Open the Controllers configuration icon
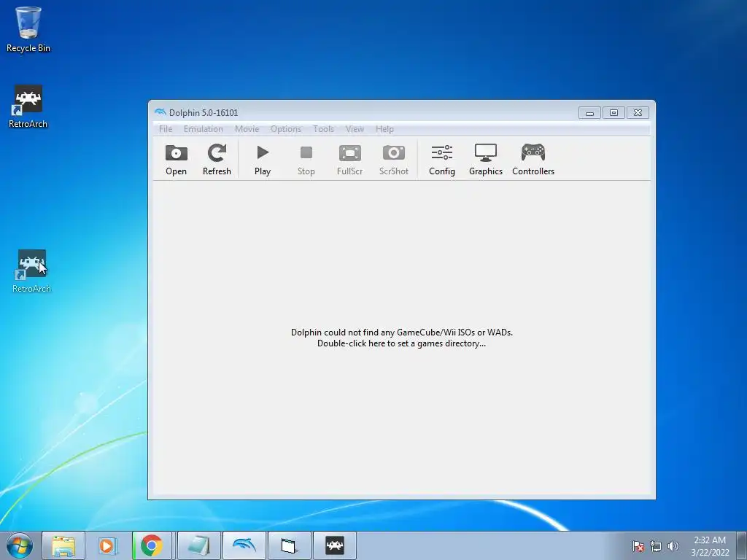Screen dimensions: 747x560 click(533, 160)
